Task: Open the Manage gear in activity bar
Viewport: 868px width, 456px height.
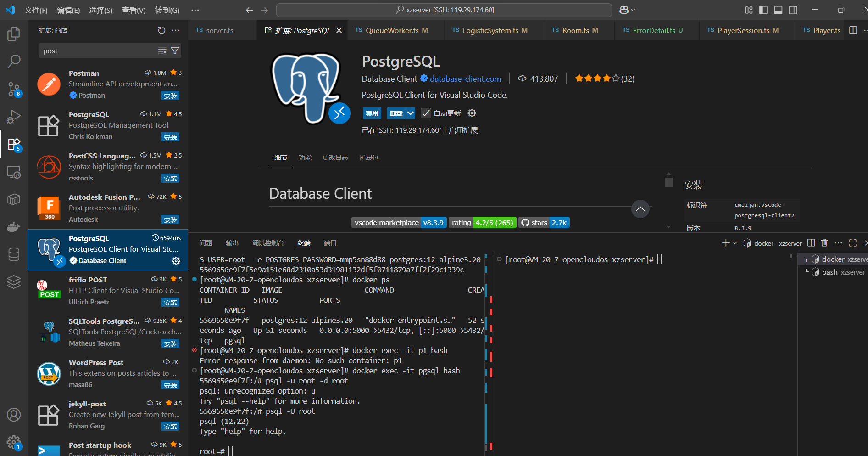Action: point(14,442)
